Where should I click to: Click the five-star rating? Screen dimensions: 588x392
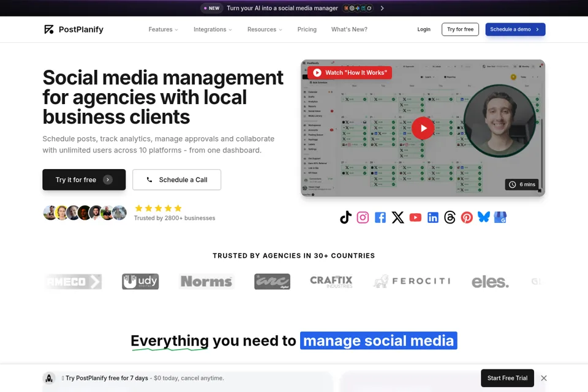pyautogui.click(x=158, y=208)
